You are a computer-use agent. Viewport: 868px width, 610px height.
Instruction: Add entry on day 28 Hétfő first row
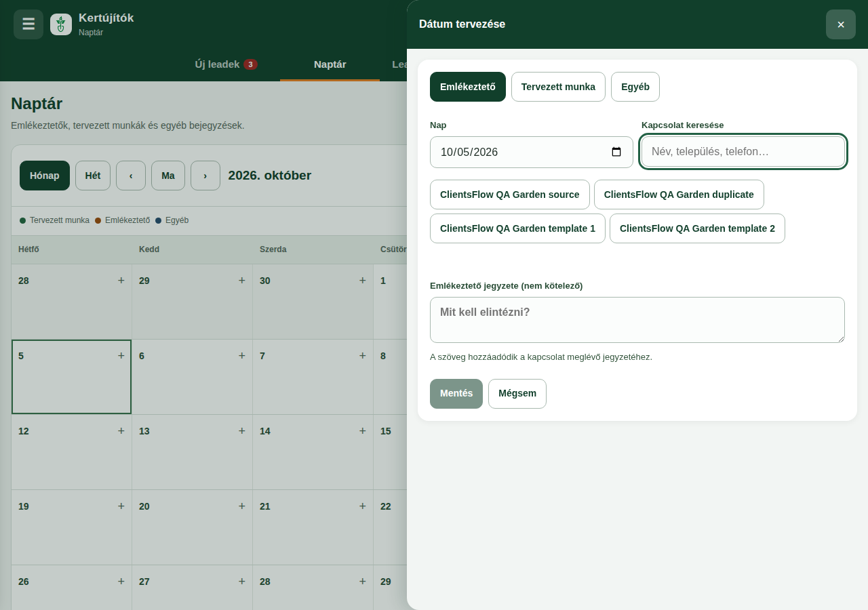[x=121, y=280]
